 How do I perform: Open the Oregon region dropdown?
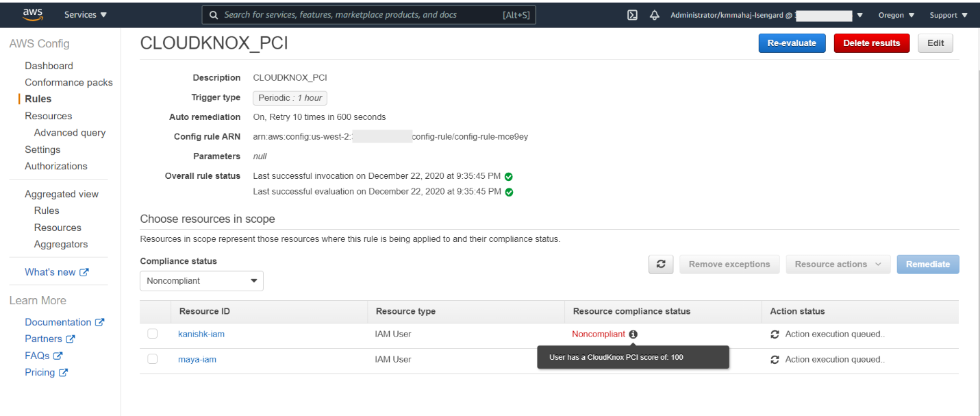pyautogui.click(x=896, y=15)
